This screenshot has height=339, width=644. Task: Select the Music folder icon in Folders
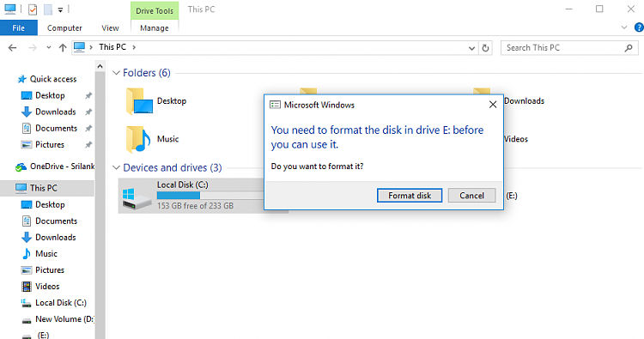coord(138,139)
